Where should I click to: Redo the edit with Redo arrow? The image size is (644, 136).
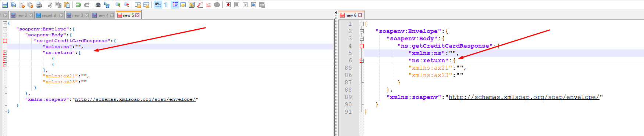[x=86, y=5]
